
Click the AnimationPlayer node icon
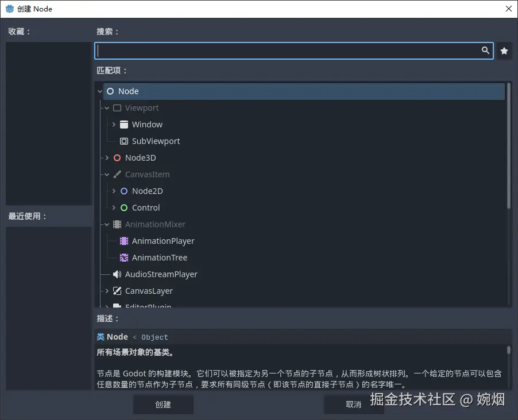124,241
